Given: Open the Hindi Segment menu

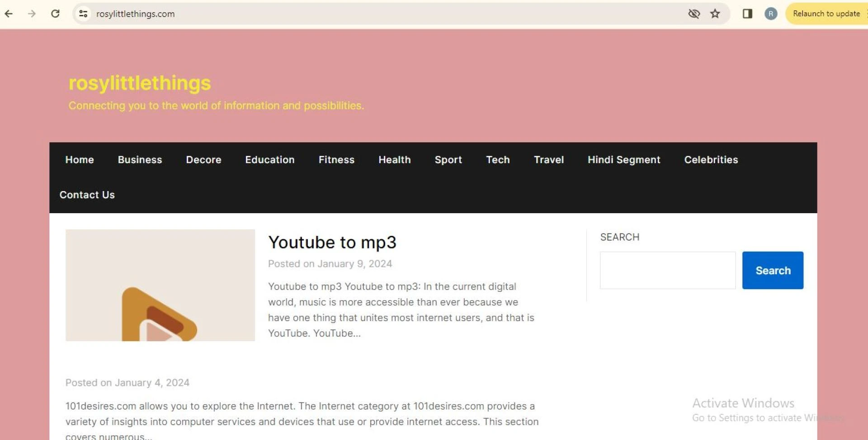Looking at the screenshot, I should click(623, 159).
